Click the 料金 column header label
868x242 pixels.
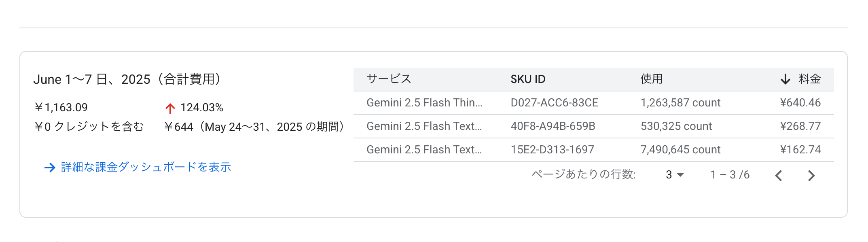pyautogui.click(x=809, y=79)
